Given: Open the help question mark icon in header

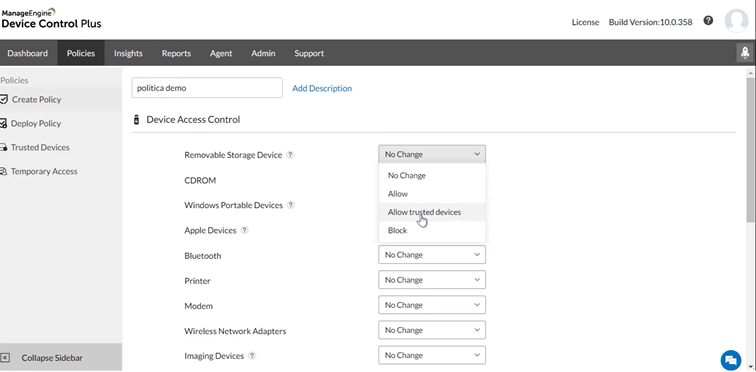Looking at the screenshot, I should coord(708,21).
